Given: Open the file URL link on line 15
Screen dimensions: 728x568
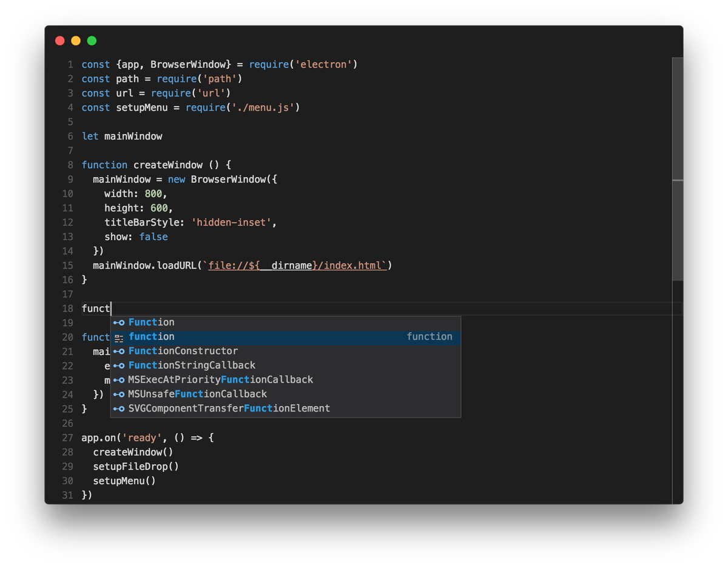Looking at the screenshot, I should (x=297, y=266).
